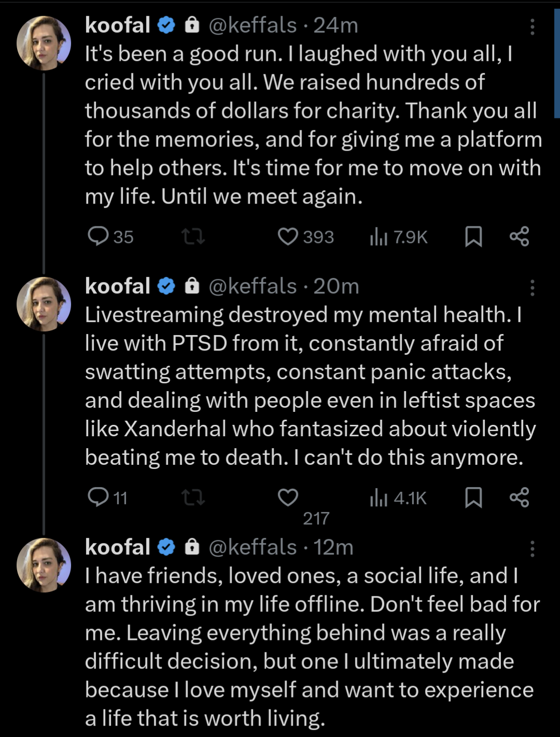The width and height of the screenshot is (560, 737).
Task: View analytics showing 7.9K views
Action: pyautogui.click(x=398, y=237)
